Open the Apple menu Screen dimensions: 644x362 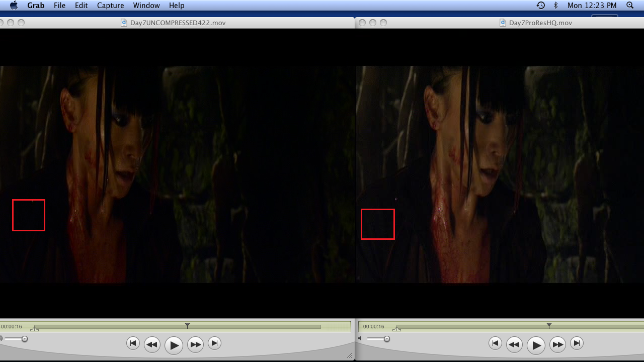click(14, 6)
